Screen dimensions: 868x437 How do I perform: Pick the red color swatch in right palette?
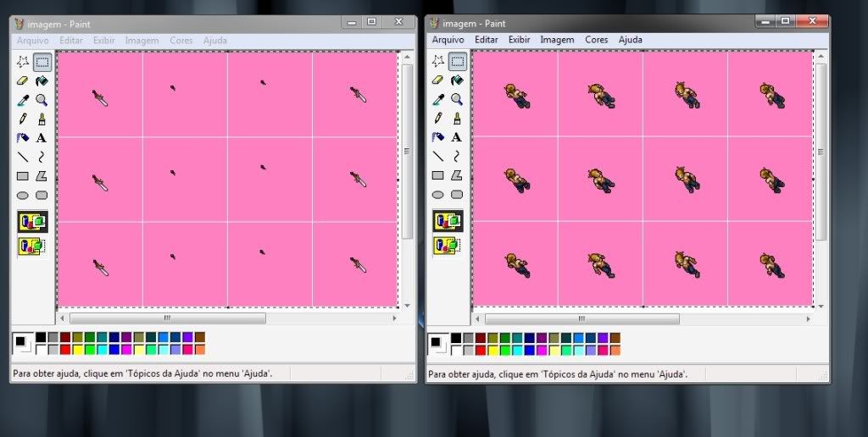click(480, 350)
